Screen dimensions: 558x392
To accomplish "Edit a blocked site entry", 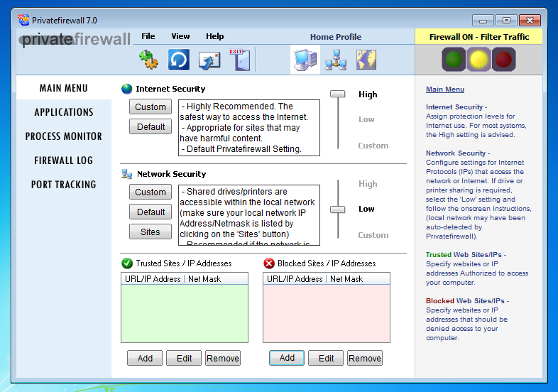I will pyautogui.click(x=326, y=358).
